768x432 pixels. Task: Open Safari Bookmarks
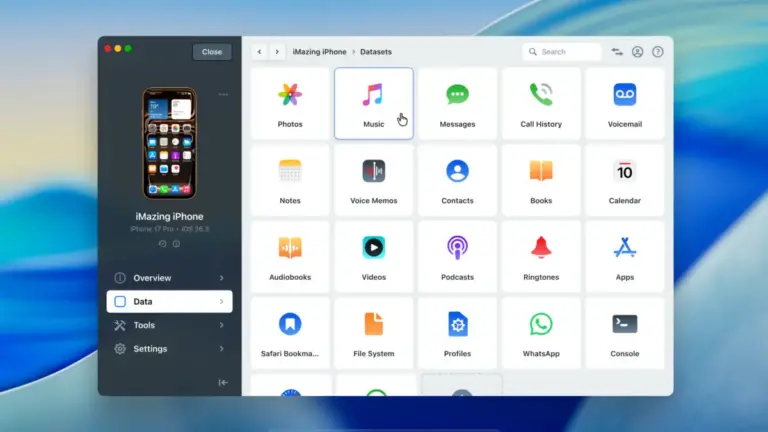[290, 333]
